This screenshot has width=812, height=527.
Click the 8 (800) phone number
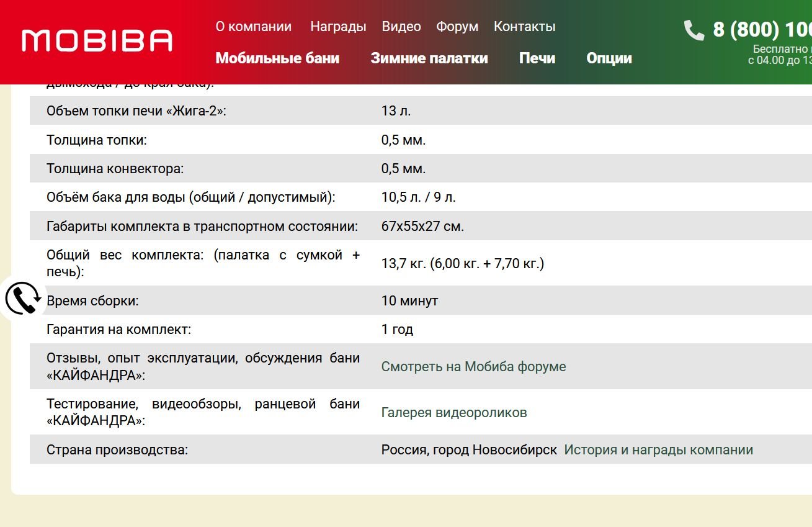762,30
